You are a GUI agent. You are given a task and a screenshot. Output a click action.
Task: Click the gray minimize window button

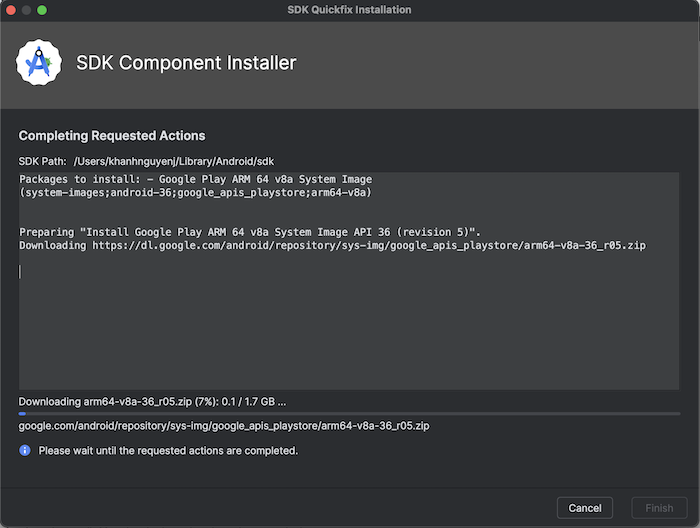tap(26, 10)
